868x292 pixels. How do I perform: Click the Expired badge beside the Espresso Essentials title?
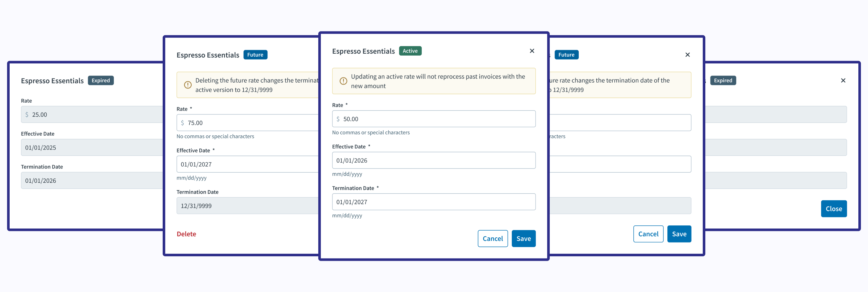(x=100, y=81)
